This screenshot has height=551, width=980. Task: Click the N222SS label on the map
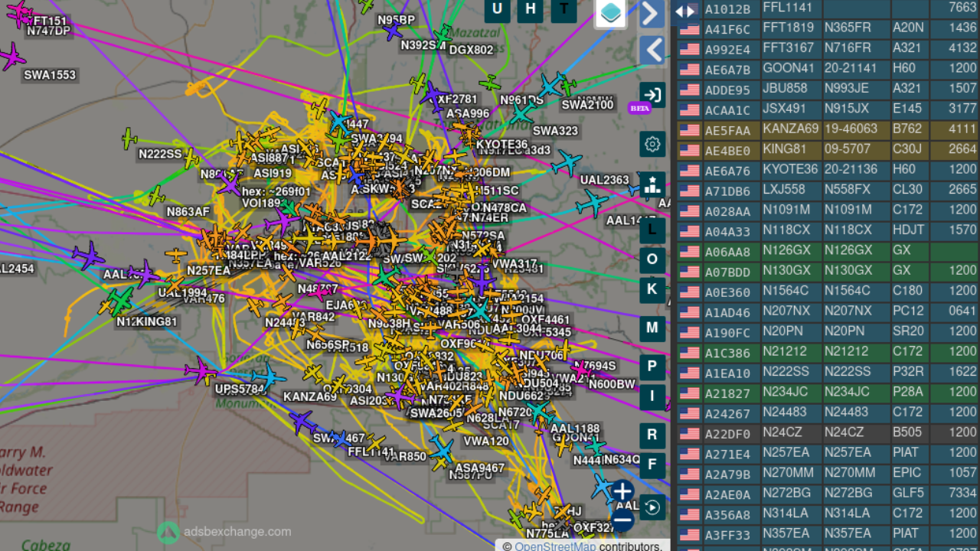pos(160,154)
